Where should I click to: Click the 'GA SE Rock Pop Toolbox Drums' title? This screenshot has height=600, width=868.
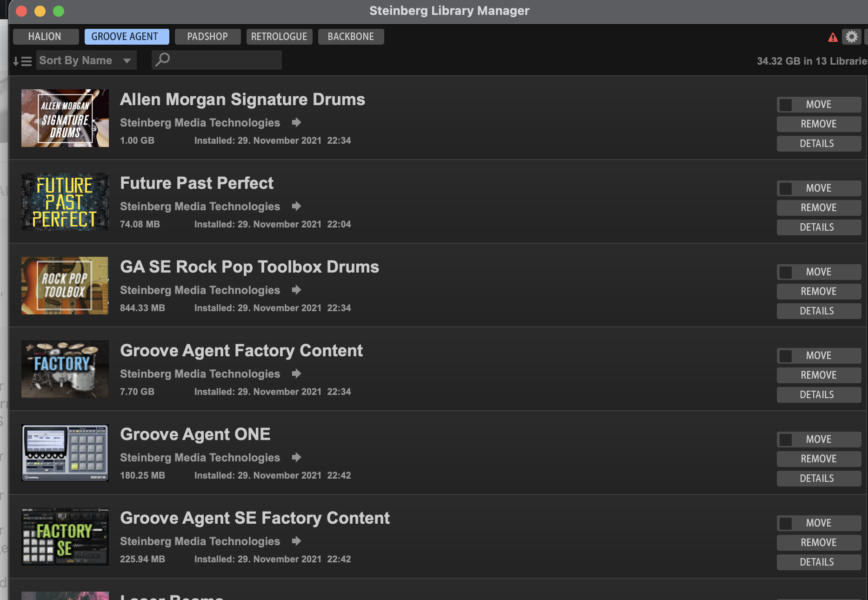point(249,267)
